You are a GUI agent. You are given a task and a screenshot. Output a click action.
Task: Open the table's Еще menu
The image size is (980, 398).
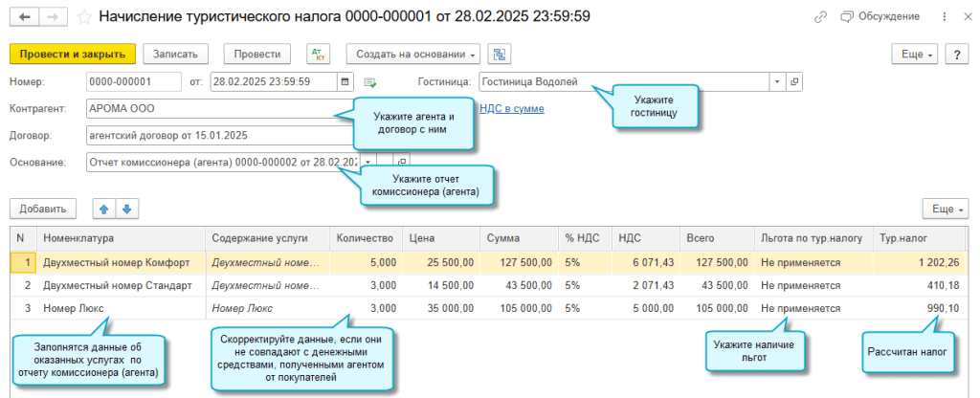(945, 209)
